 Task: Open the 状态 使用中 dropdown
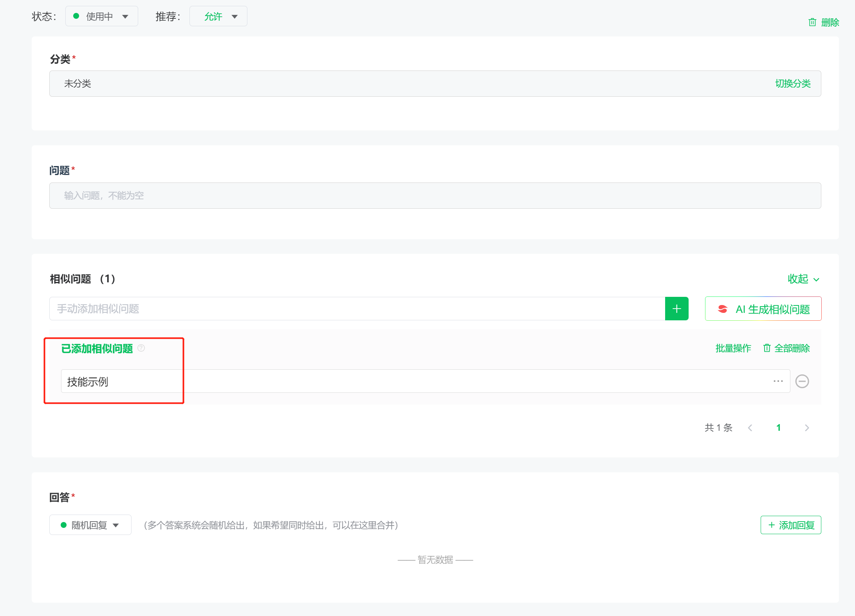101,16
